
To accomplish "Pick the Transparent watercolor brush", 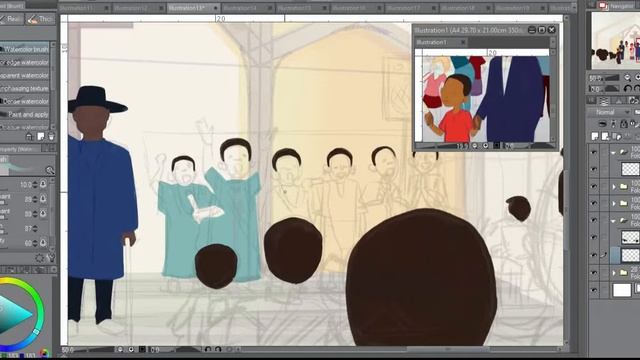I will [24, 75].
